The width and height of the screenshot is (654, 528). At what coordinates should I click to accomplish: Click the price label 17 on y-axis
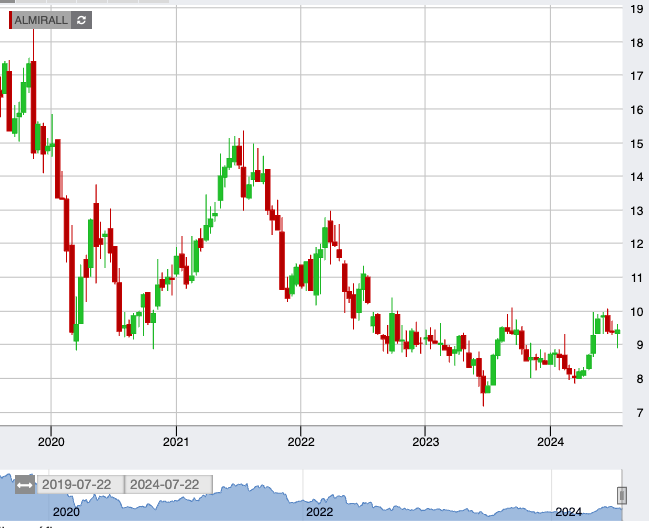click(x=636, y=76)
